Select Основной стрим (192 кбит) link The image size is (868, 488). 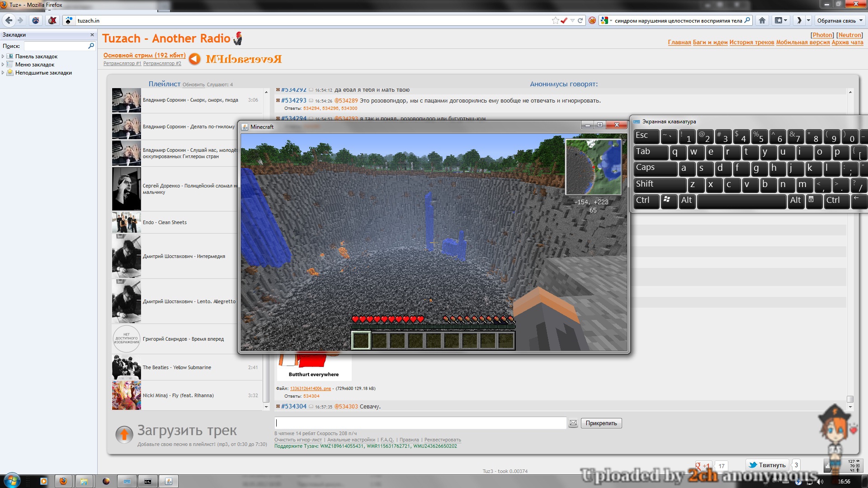(x=144, y=55)
